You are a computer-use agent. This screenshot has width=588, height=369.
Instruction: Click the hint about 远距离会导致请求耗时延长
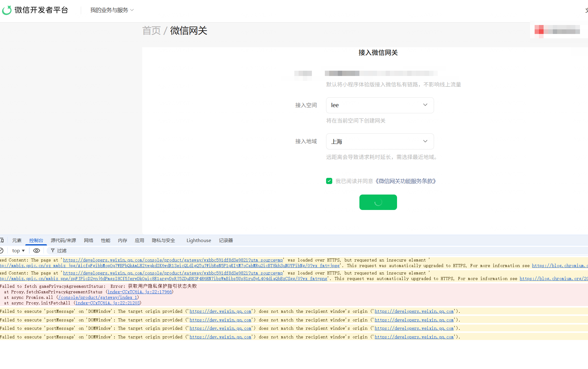pyautogui.click(x=382, y=157)
